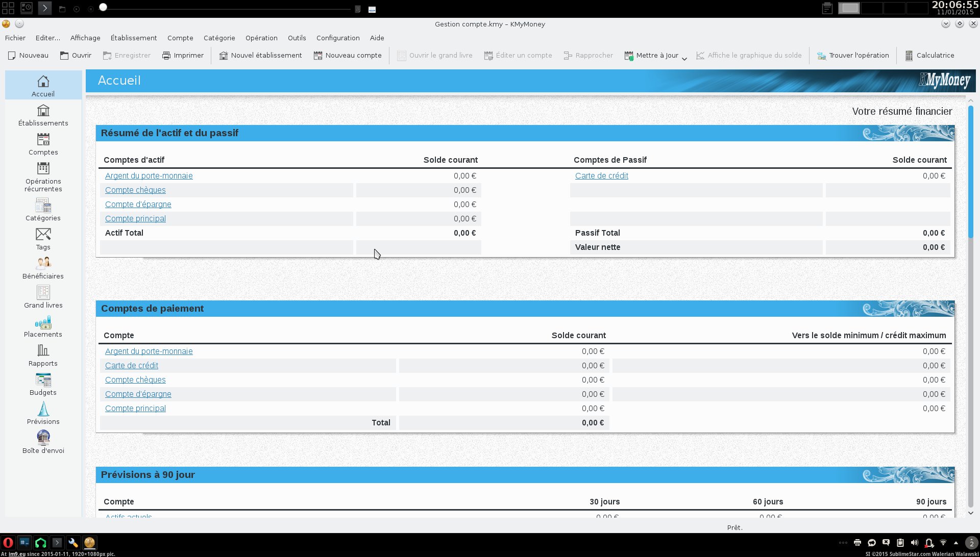This screenshot has width=980, height=557.
Task: Click Nouveau compte in the toolbar
Action: 347,55
